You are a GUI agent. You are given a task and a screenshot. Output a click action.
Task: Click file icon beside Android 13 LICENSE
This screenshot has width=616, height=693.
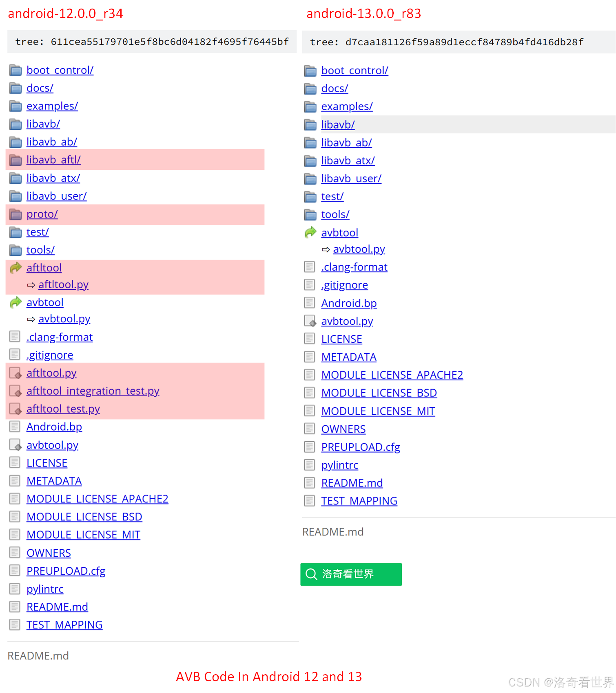coord(310,339)
